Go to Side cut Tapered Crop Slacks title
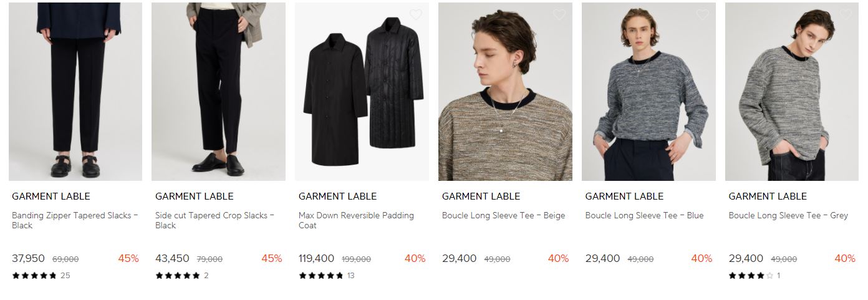 [x=215, y=220]
